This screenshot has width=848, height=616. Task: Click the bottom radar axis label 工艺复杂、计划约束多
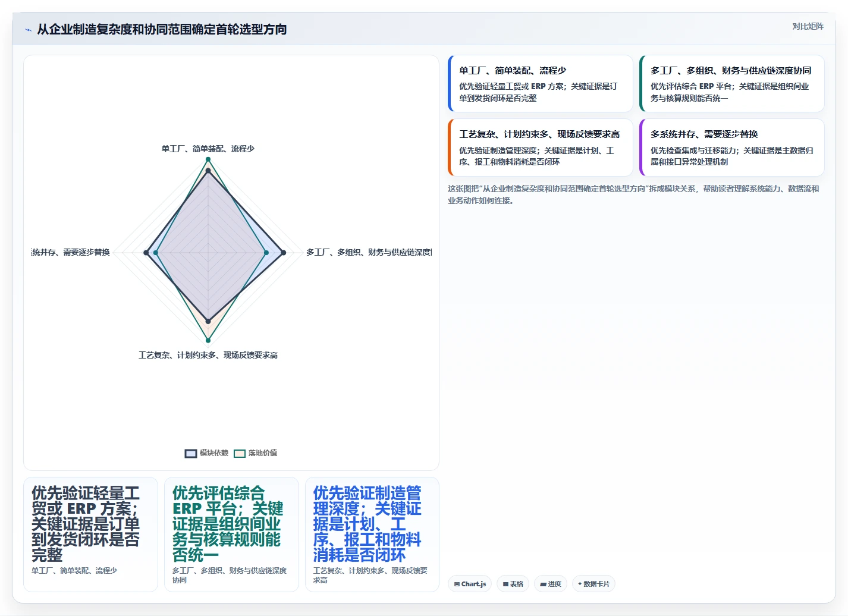[208, 355]
